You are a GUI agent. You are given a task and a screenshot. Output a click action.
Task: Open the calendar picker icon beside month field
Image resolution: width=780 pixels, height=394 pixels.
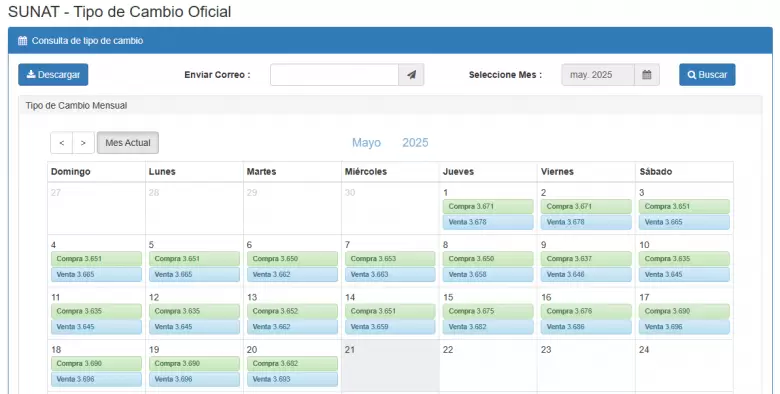647,75
